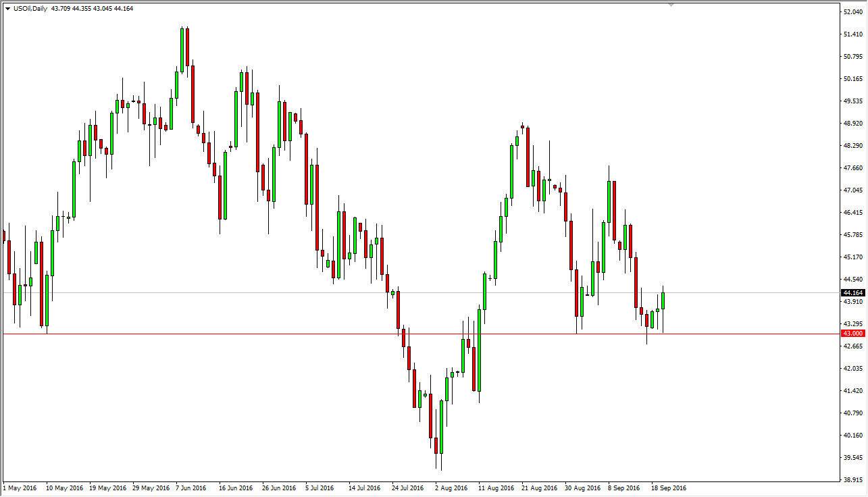Click the 10 May 2016 date label
This screenshot has width=868, height=497.
coord(65,488)
